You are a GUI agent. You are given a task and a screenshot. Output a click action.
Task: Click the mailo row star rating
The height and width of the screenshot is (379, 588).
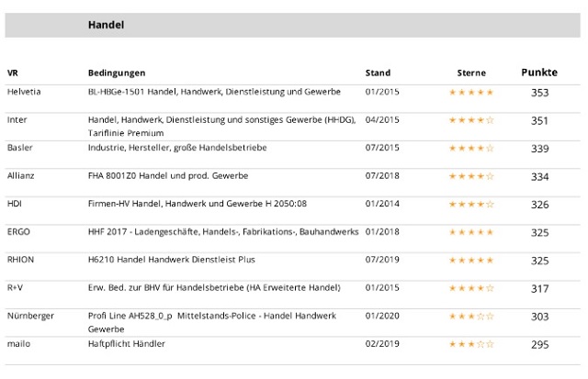tap(470, 344)
